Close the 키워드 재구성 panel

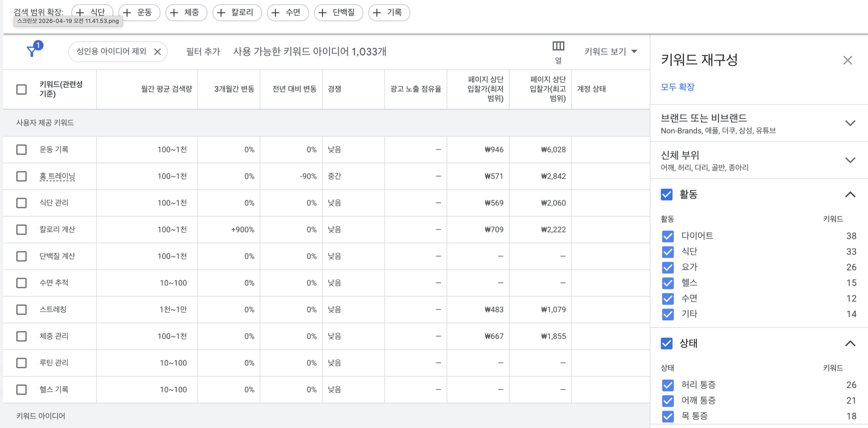point(848,60)
